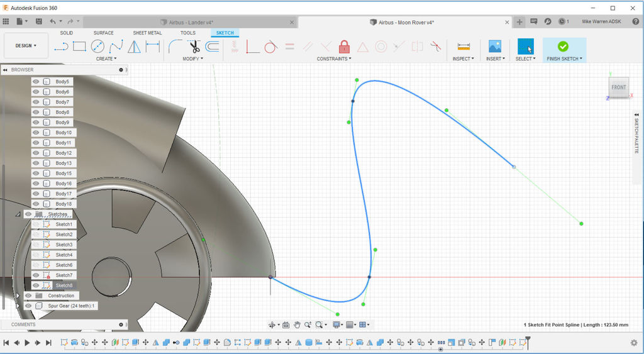This screenshot has width=644, height=354.
Task: Switch to the SHEET METAL tab
Action: 147,33
